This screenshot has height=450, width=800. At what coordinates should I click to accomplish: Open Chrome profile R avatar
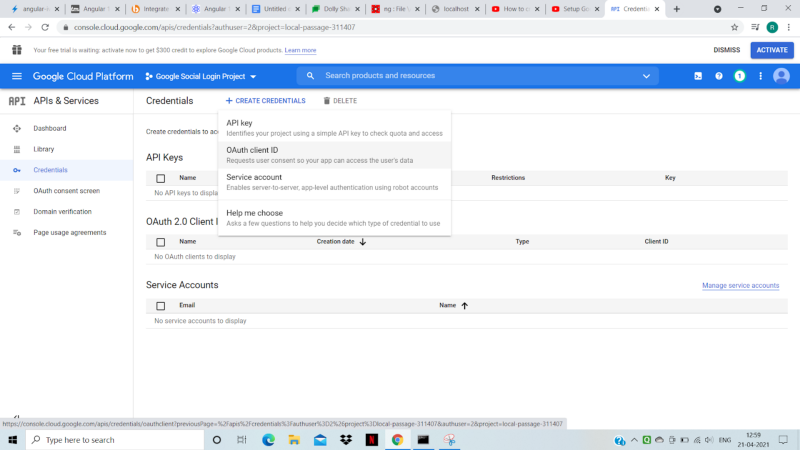[x=772, y=28]
